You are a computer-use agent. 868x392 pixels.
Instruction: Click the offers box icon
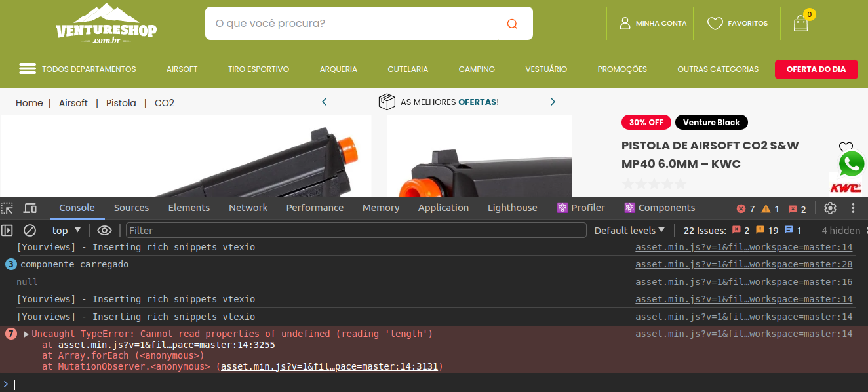point(387,102)
